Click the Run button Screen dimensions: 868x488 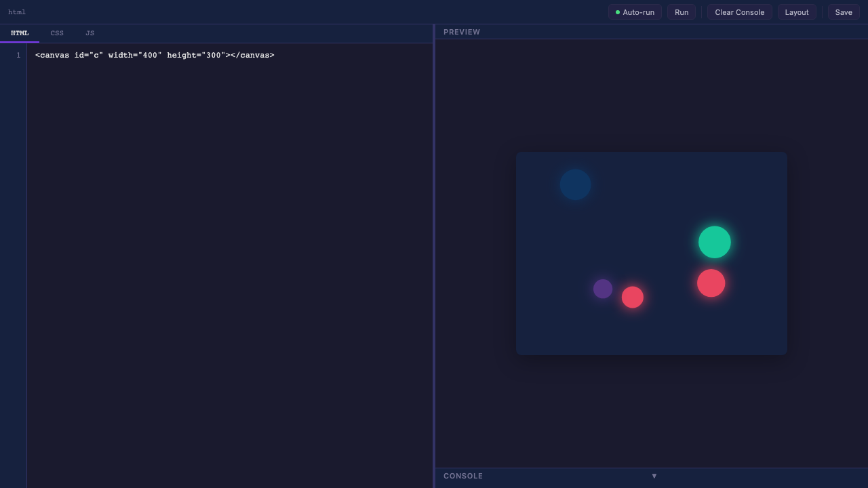682,12
